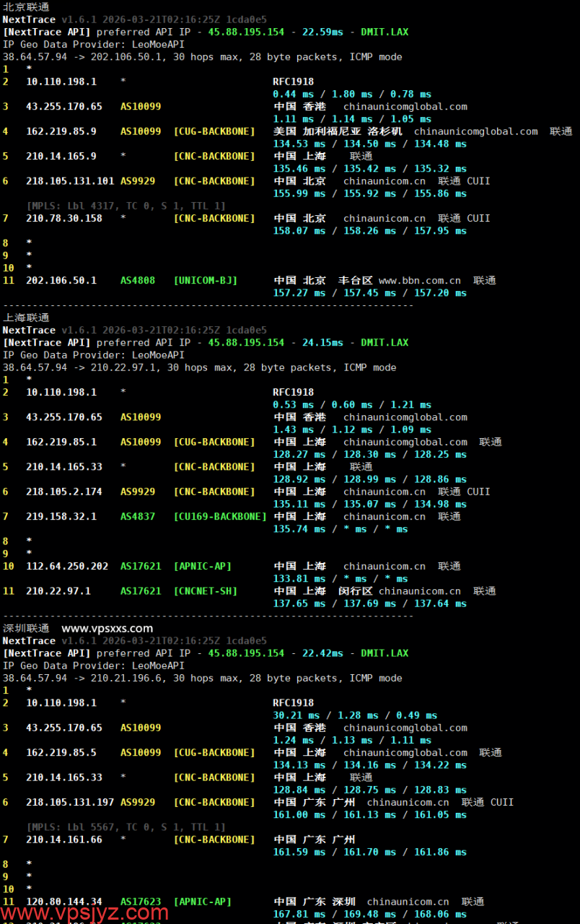This screenshot has height=924, width=580.
Task: Click the [CNCNET-SH] network tag
Action: click(x=205, y=591)
